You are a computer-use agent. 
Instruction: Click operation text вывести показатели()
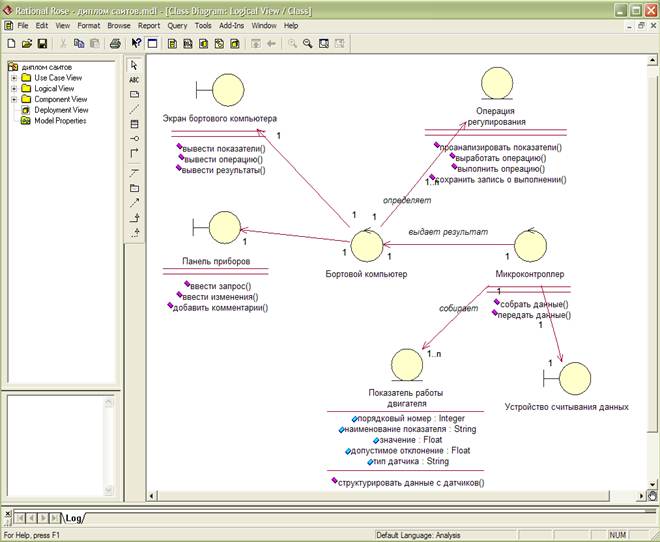click(224, 149)
